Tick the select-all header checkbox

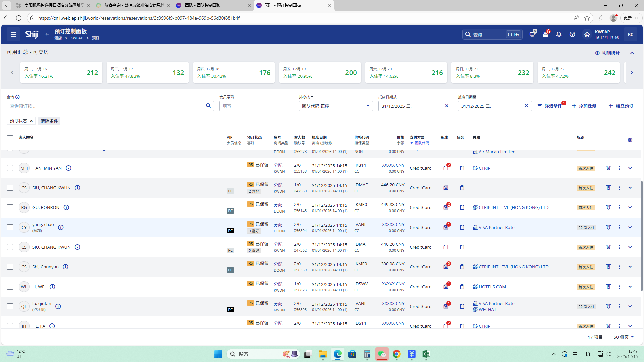[10, 138]
